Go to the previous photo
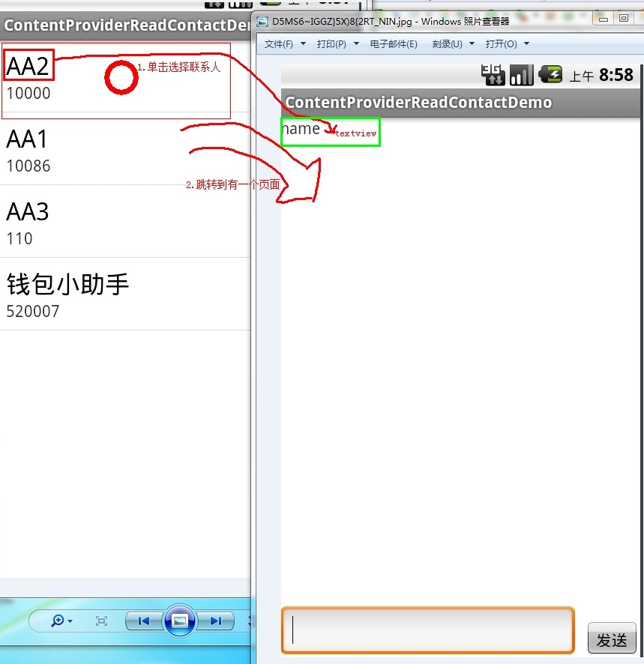 [144, 621]
